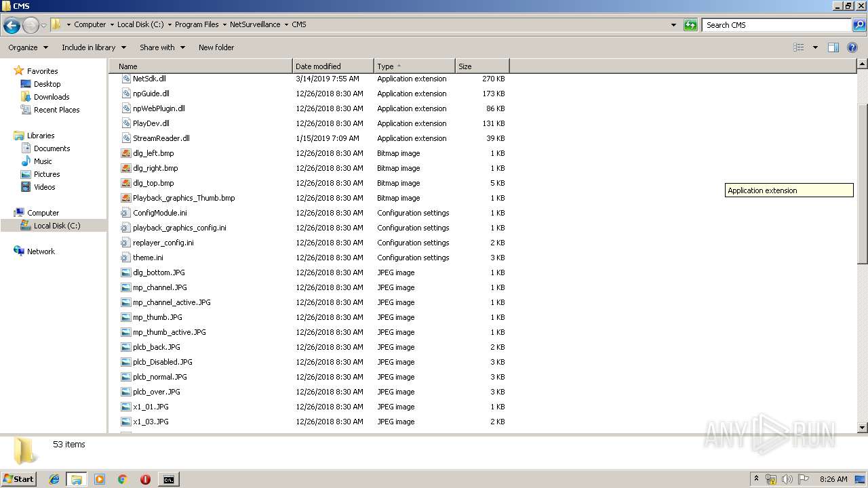
Task: Navigate to Computer in address breadcrumb
Action: (90, 24)
